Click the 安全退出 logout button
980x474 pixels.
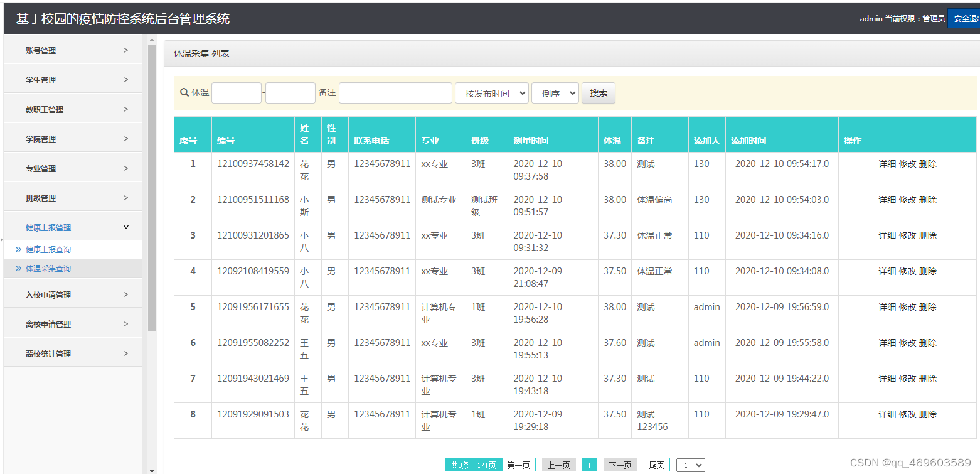[x=964, y=19]
